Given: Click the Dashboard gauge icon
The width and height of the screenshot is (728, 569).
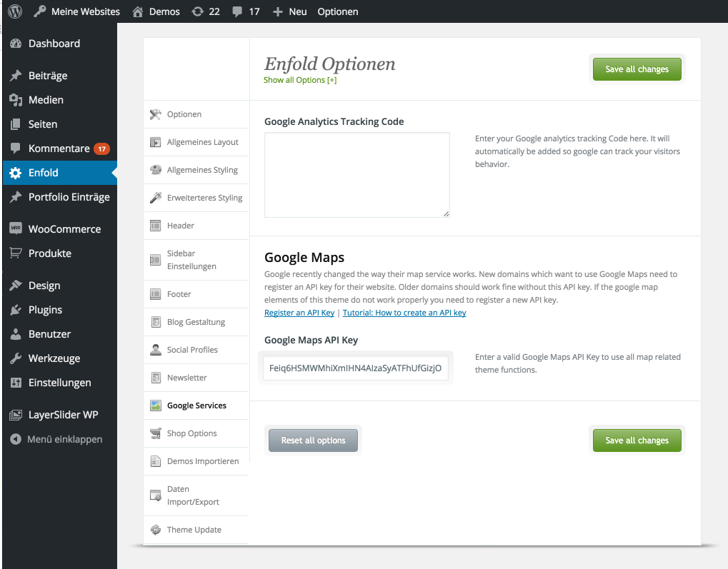Looking at the screenshot, I should (16, 44).
